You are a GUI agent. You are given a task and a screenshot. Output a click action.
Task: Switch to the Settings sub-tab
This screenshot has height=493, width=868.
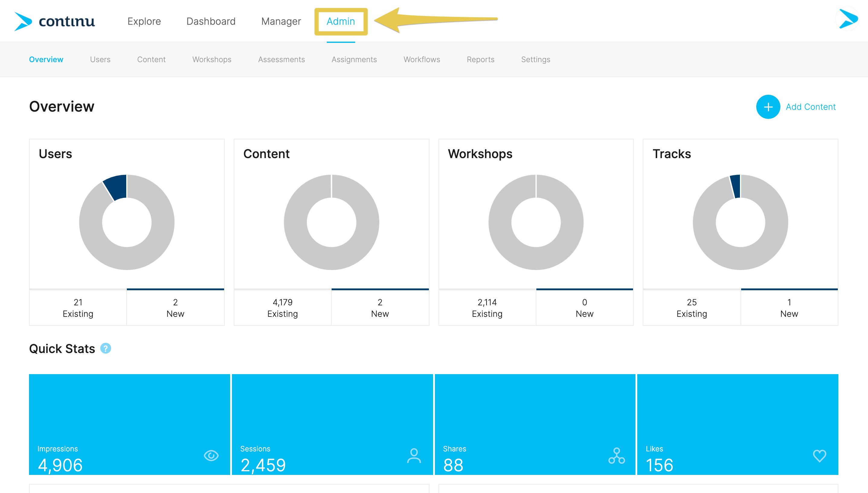coord(536,60)
